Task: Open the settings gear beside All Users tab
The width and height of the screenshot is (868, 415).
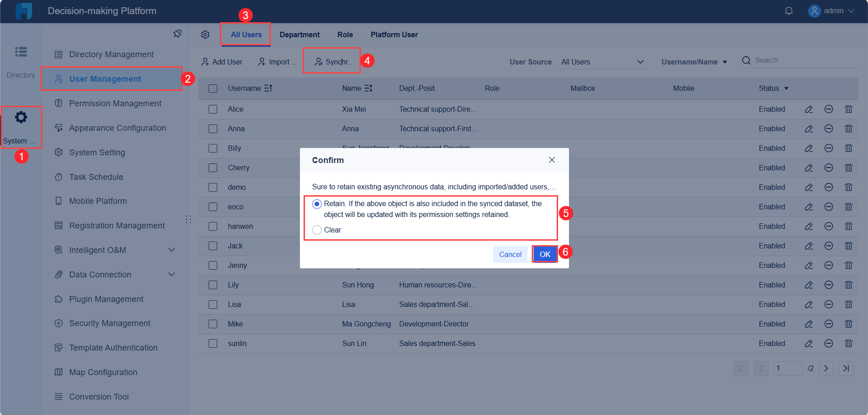Action: 205,35
